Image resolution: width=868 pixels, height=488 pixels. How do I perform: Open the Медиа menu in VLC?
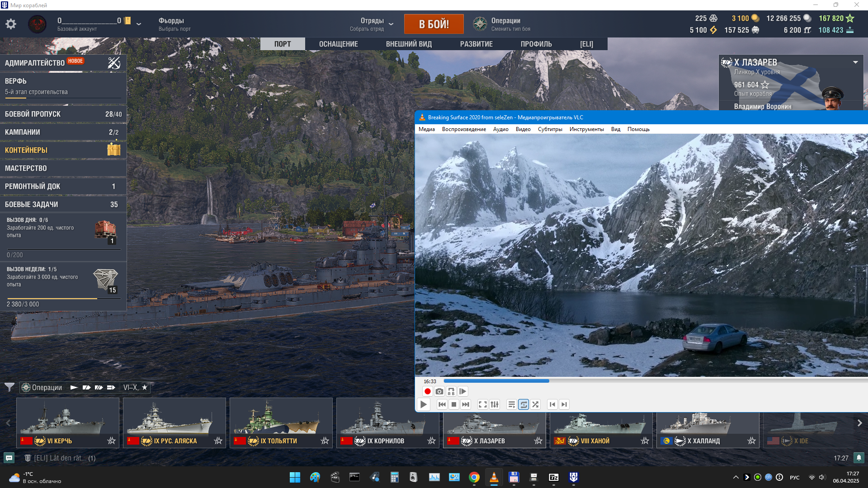tap(426, 129)
